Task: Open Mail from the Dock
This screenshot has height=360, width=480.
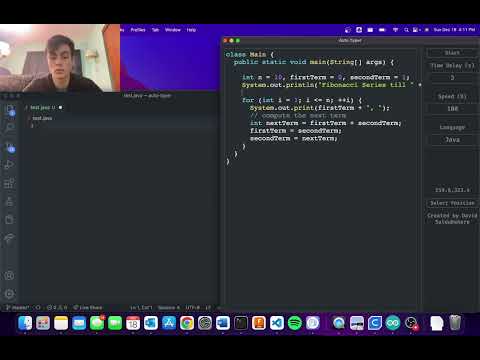Action: (79, 323)
